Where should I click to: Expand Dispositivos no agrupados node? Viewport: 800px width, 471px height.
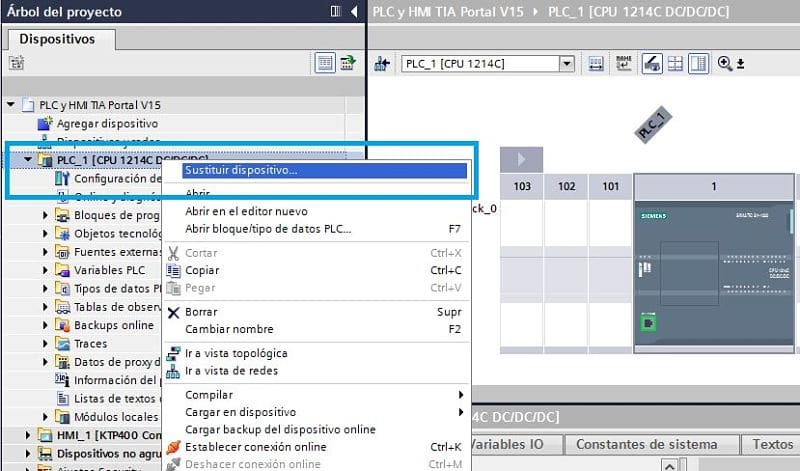28,454
